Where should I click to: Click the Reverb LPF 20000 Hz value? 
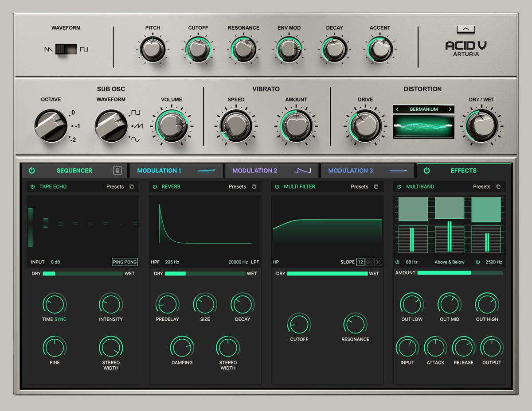coord(238,262)
